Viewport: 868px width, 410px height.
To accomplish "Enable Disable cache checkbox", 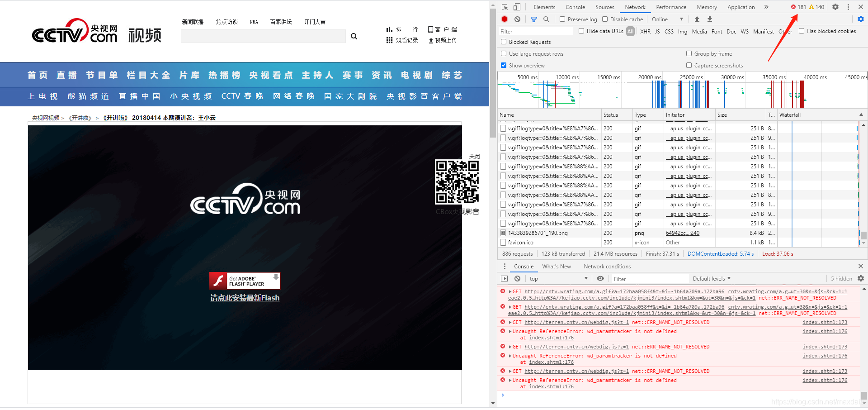I will pos(605,19).
